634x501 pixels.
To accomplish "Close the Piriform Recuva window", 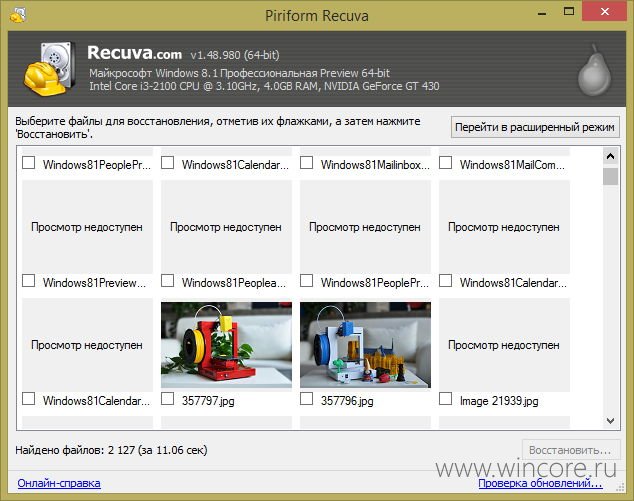I will (604, 11).
